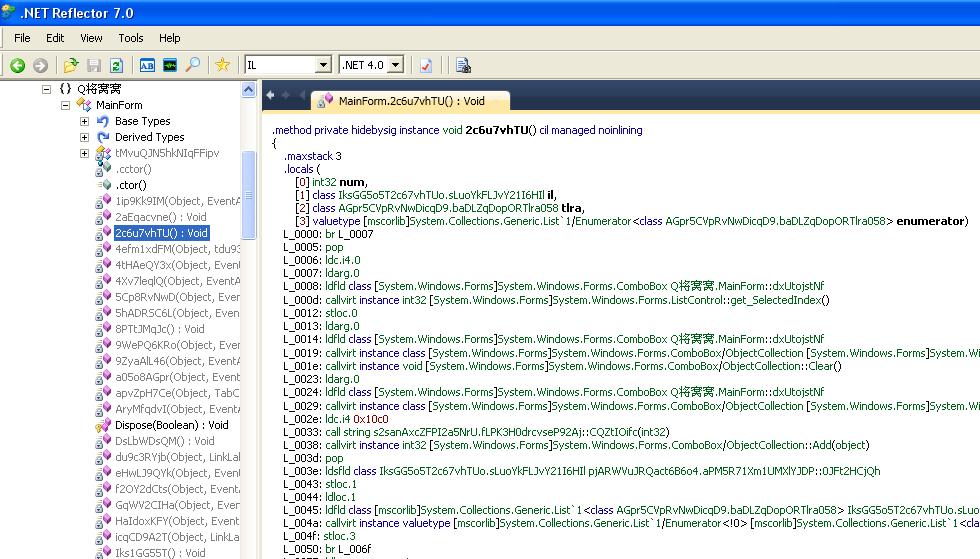Select the .ctor() constructor
The image size is (980, 559).
(131, 185)
